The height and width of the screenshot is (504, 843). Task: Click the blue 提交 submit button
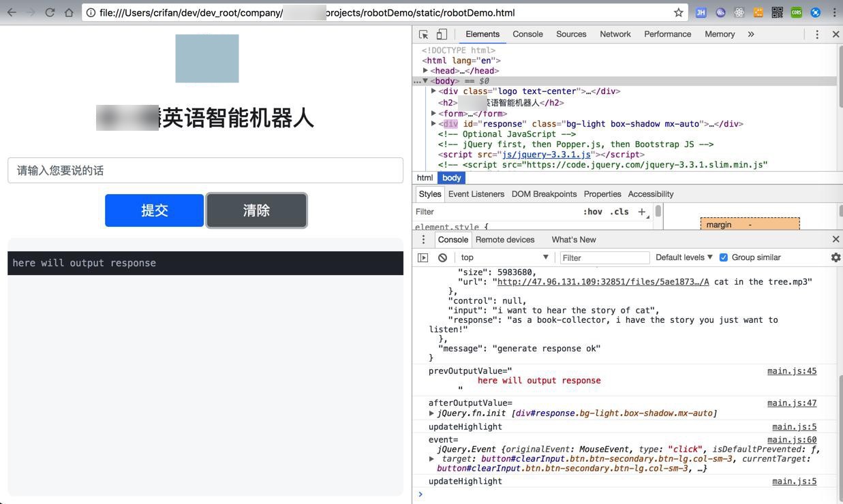pos(154,210)
